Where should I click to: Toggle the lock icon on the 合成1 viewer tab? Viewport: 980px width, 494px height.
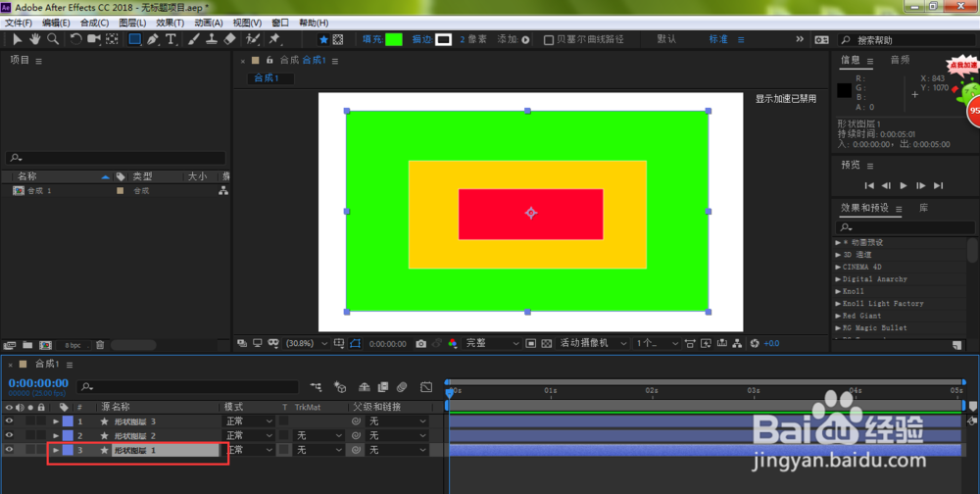269,60
